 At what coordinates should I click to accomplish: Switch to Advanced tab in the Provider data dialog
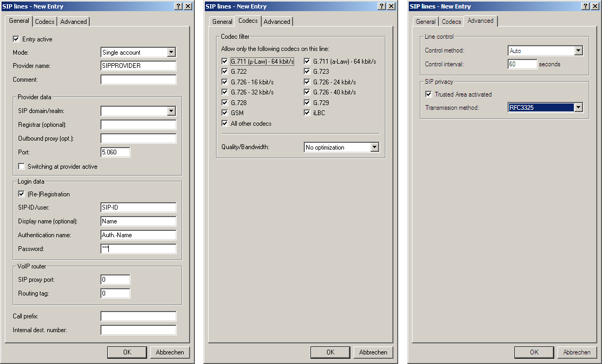coord(73,22)
